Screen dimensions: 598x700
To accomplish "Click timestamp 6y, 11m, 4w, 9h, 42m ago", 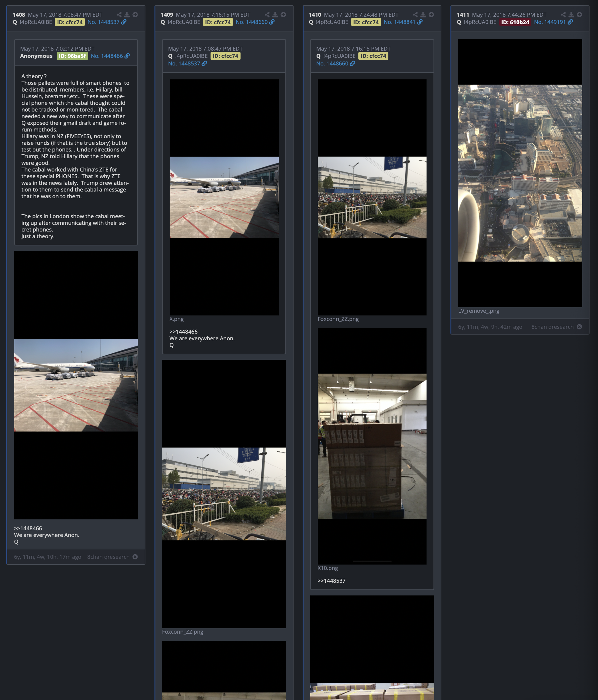I will pos(490,327).
